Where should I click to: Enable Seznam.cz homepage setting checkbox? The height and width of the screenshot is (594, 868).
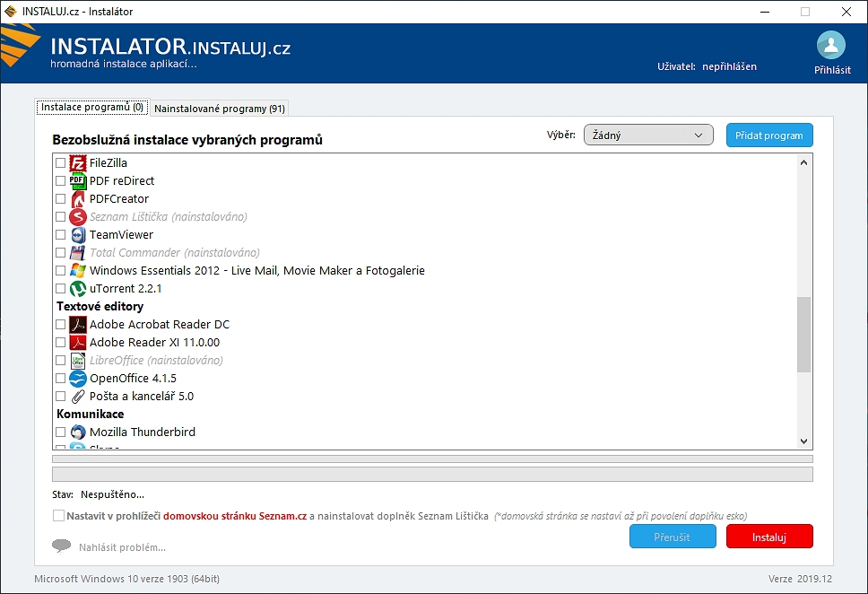point(58,516)
